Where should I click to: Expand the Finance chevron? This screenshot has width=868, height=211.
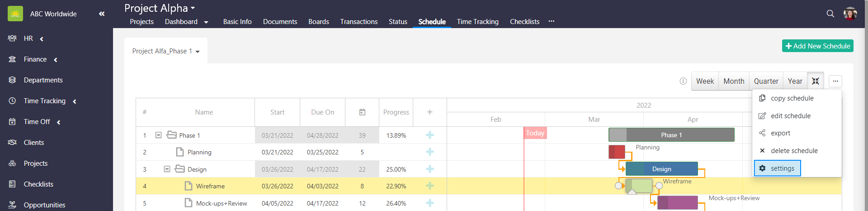tap(55, 60)
